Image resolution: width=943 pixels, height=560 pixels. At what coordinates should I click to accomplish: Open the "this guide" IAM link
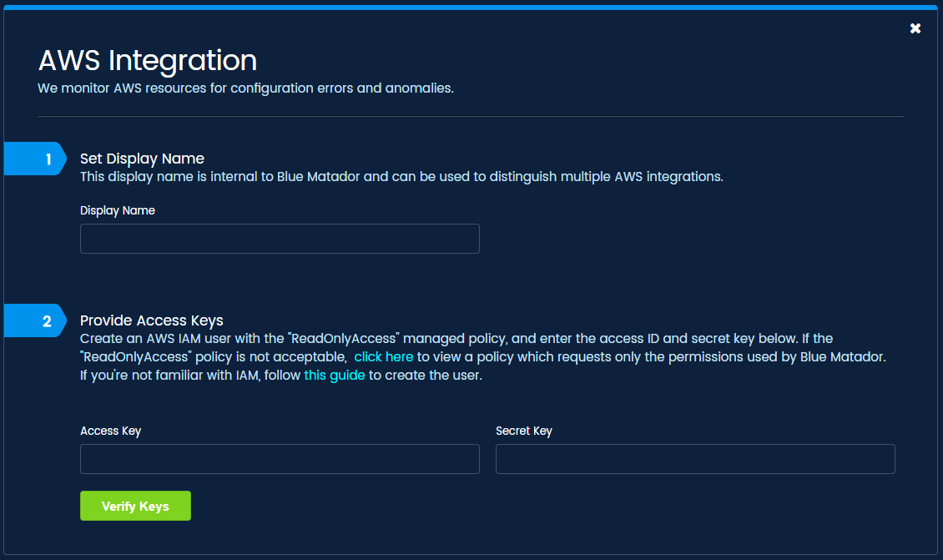334,375
